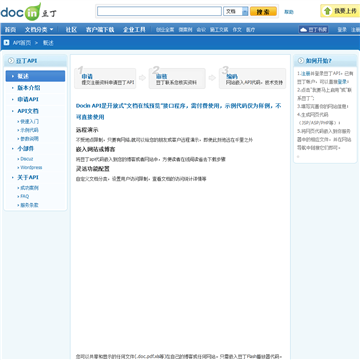
Task: Open FAQ in the sidebar
Action: pyautogui.click(x=25, y=196)
